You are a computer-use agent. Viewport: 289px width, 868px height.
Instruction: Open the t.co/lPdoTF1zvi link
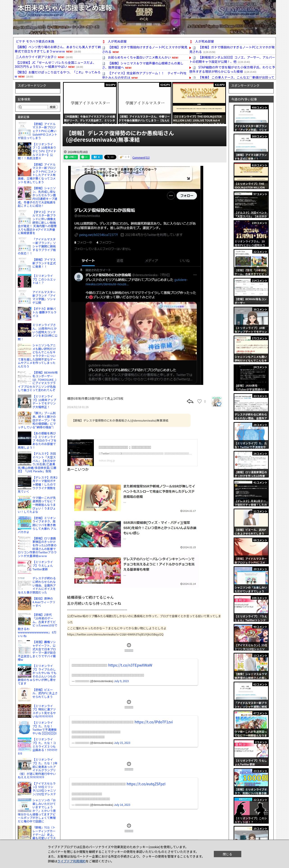click(154, 722)
